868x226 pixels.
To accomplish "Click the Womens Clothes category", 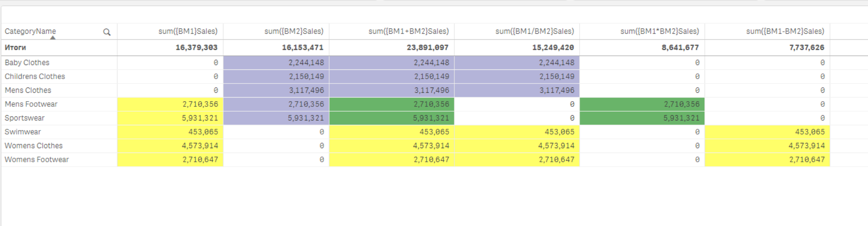I will [34, 146].
